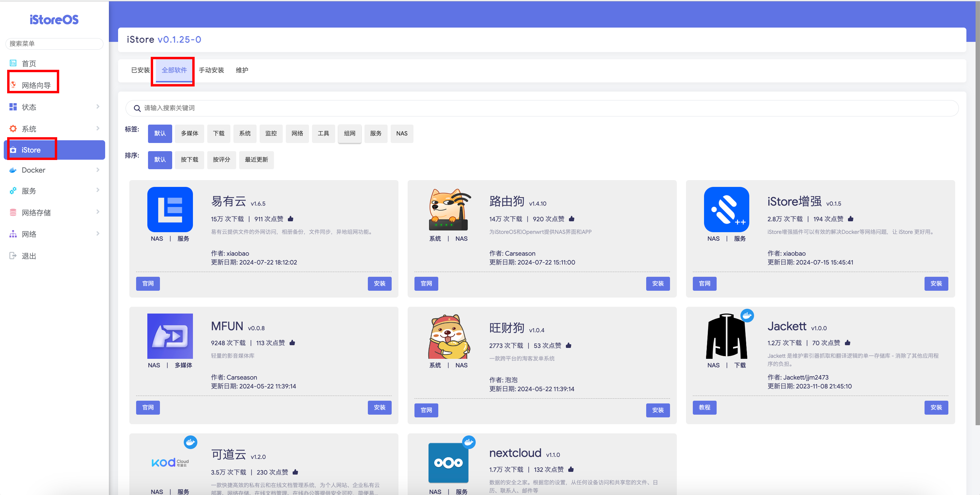Viewport: 980px width, 495px height.
Task: Open the MFUN app icon
Action: coord(170,336)
